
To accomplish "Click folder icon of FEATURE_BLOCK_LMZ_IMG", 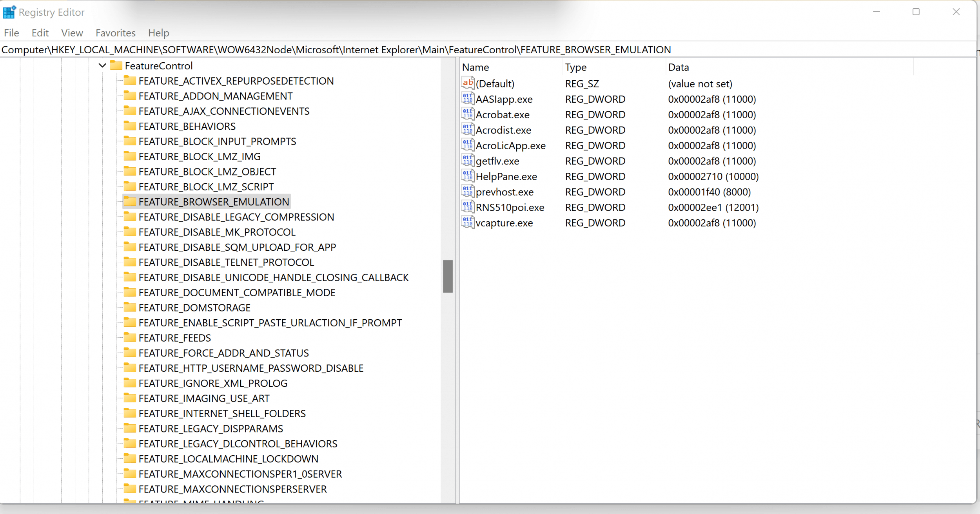I will point(130,156).
